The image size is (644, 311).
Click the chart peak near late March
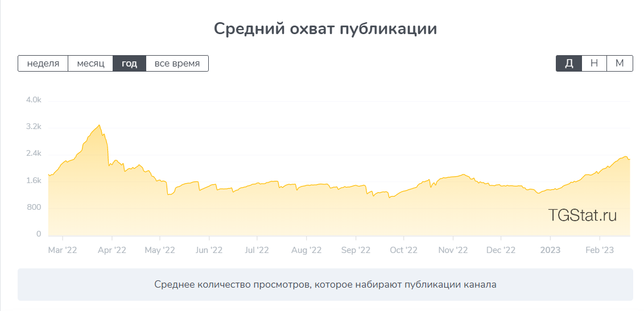point(99,125)
